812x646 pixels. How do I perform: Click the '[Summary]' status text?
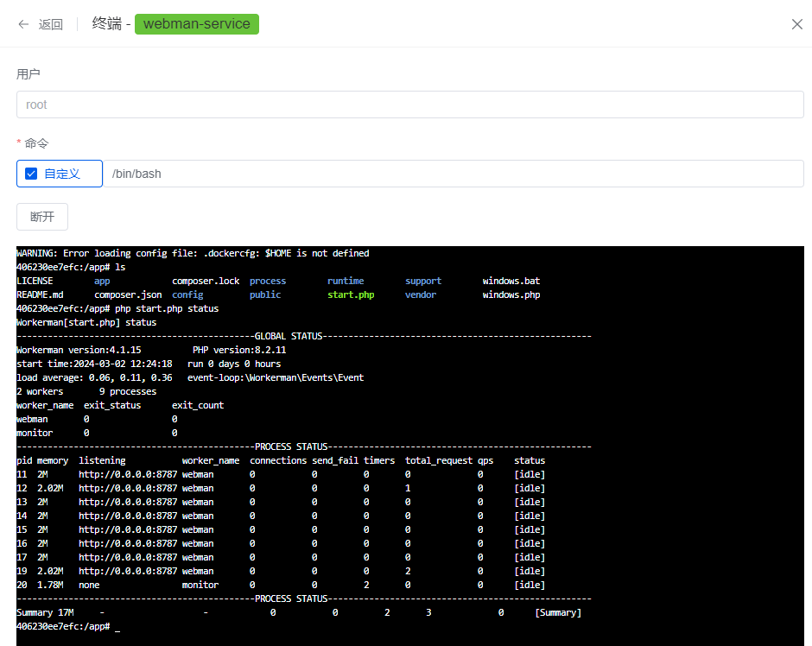tap(558, 613)
